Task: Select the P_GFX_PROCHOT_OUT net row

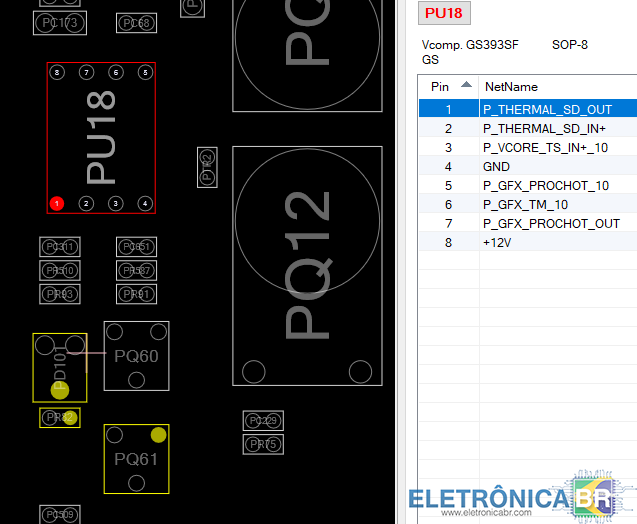Action: pyautogui.click(x=551, y=224)
